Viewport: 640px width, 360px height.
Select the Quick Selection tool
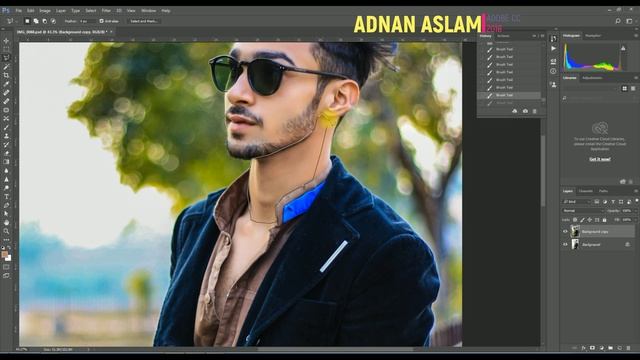coord(6,67)
